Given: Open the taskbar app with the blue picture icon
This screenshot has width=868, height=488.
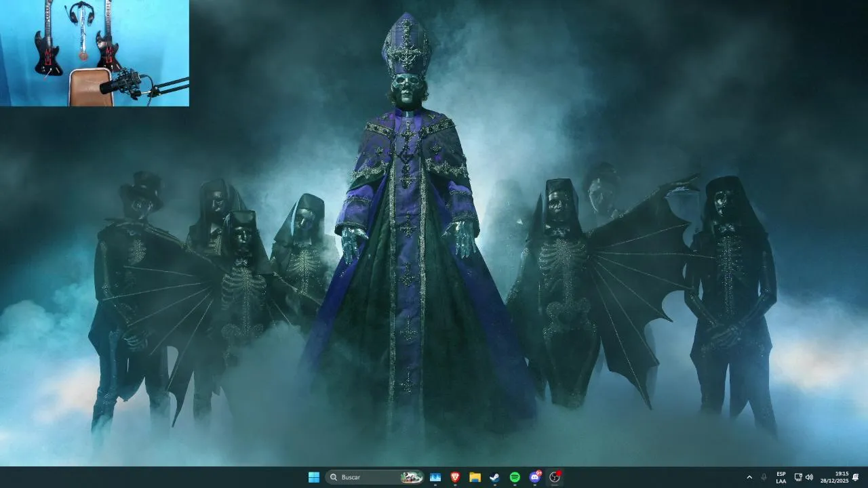Looking at the screenshot, I should [x=435, y=477].
